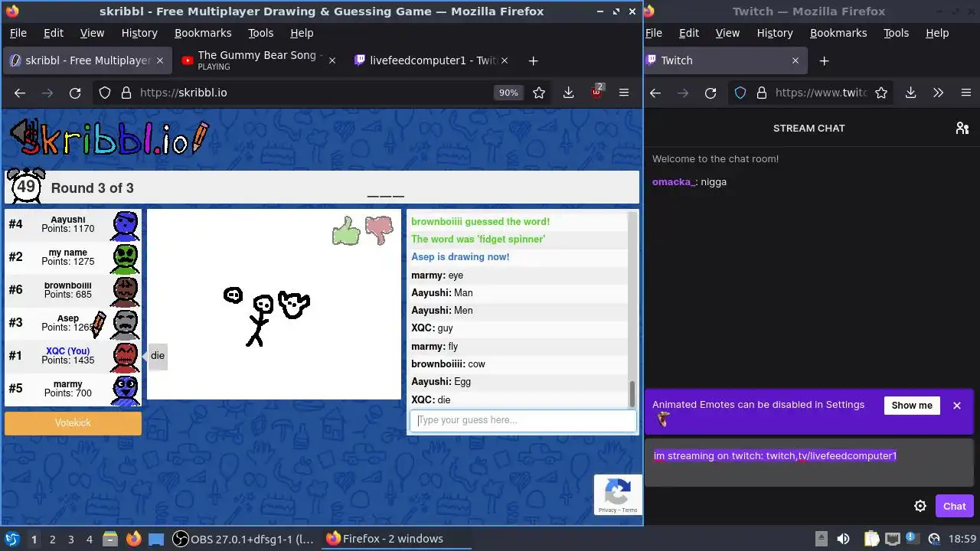The height and width of the screenshot is (551, 980).
Task: Open new tab in the Twitch Firefox window
Action: [824, 60]
